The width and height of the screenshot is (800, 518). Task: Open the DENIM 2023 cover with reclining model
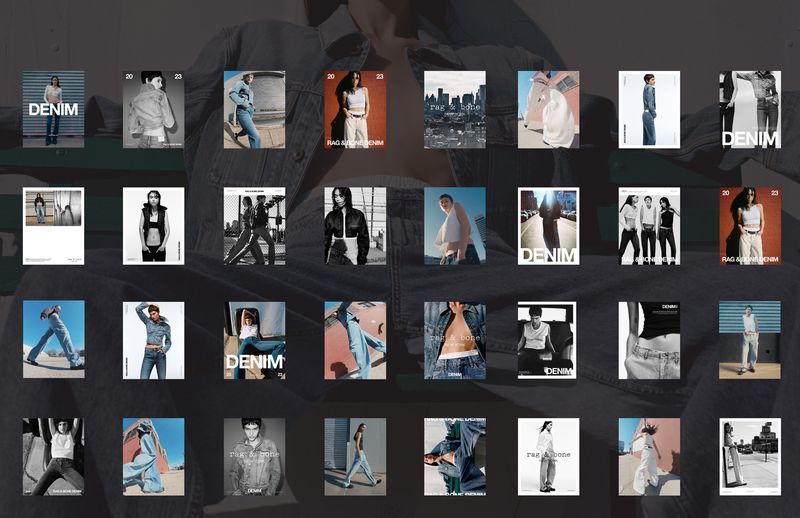pos(255,340)
